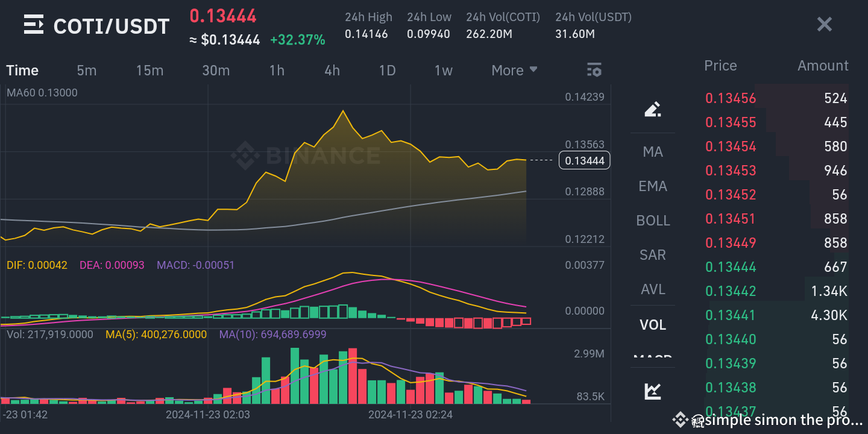Enable the SAR overlay
Screen dimensions: 868x434
[x=653, y=255]
